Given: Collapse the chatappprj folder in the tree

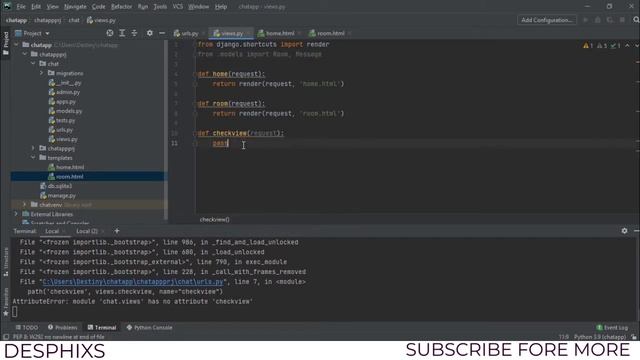Looking at the screenshot, I should pos(25,54).
